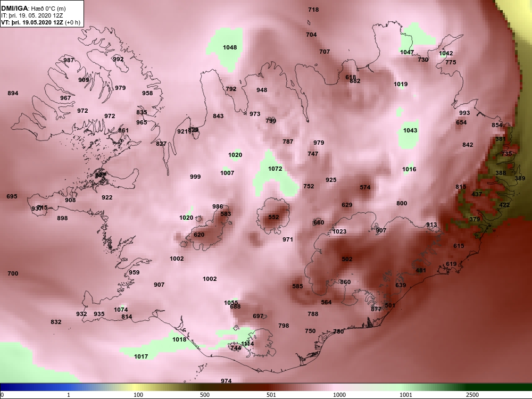Click the 500 label on the color scale

tap(205, 395)
